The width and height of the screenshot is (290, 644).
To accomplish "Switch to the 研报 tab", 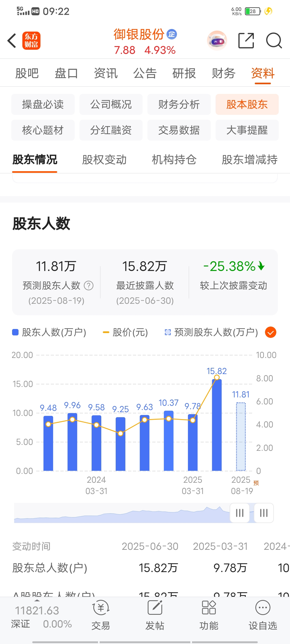I will [x=184, y=73].
